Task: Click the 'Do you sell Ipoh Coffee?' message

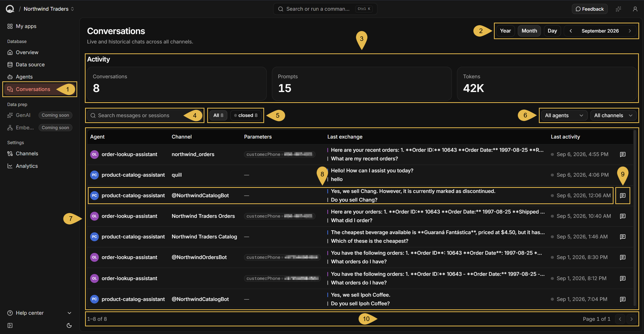Action: point(360,303)
